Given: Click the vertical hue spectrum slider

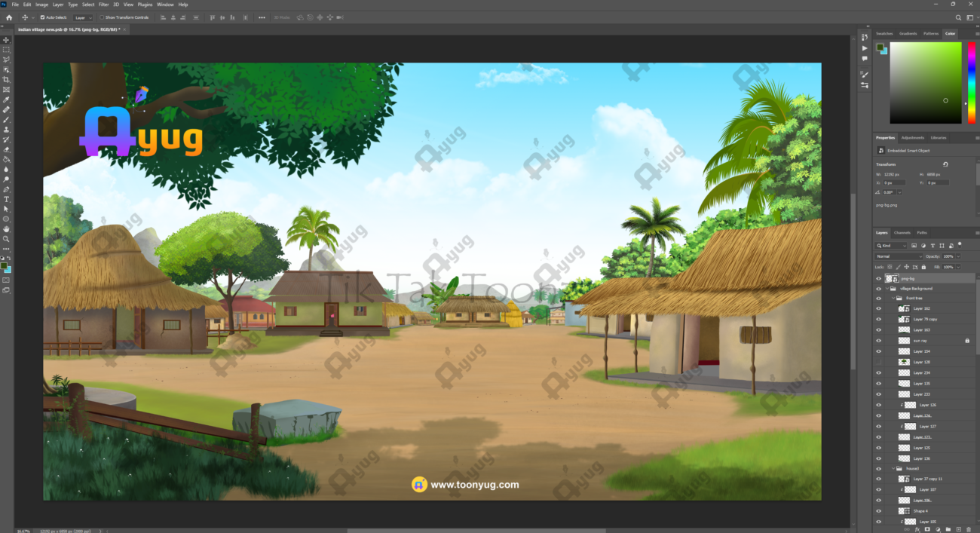Looking at the screenshot, I should (971, 82).
